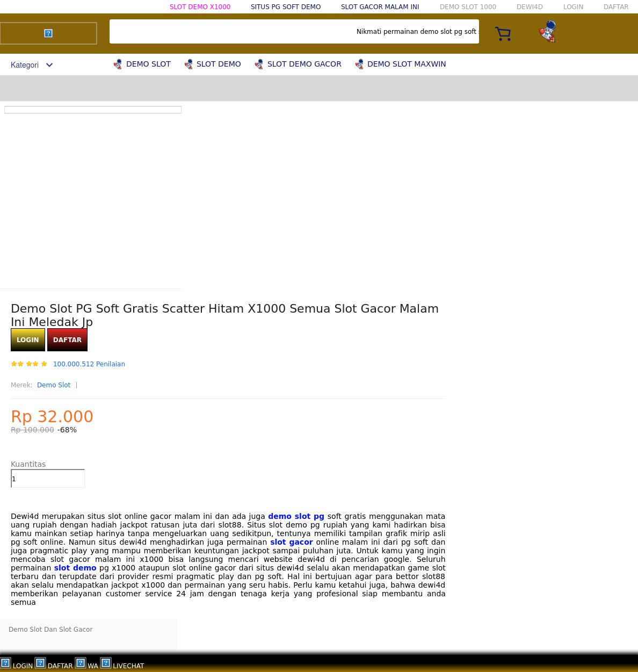This screenshot has width=638, height=672.
Task: Click the search bar in header
Action: click(294, 32)
